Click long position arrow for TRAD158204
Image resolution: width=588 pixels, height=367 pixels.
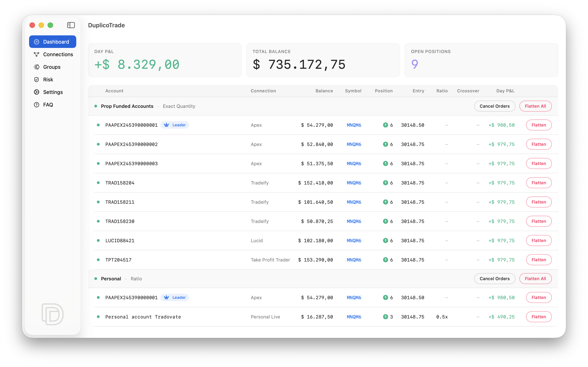tap(385, 183)
